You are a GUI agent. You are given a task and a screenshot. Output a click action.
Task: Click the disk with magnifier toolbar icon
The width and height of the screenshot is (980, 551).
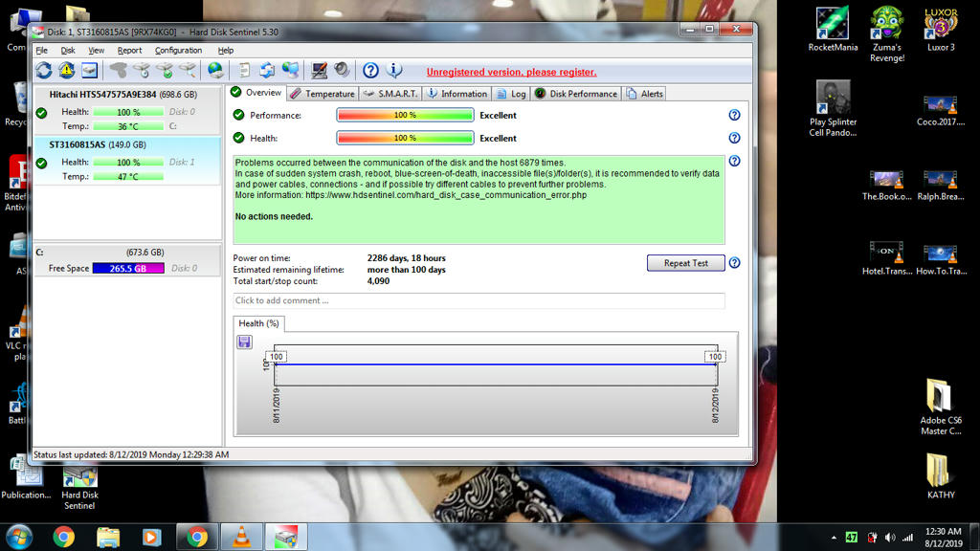188,70
